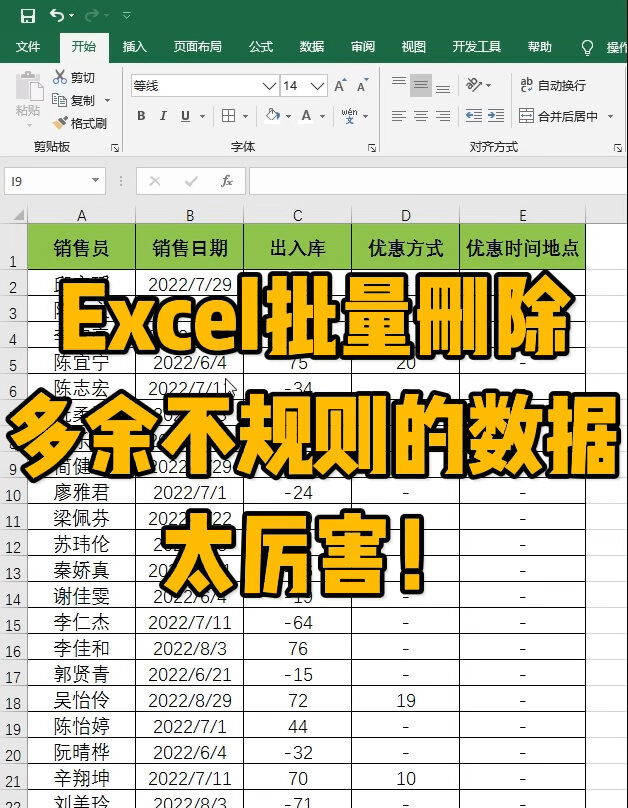The image size is (628, 808).
Task: Expand underline style dropdown arrow
Action: click(x=202, y=116)
